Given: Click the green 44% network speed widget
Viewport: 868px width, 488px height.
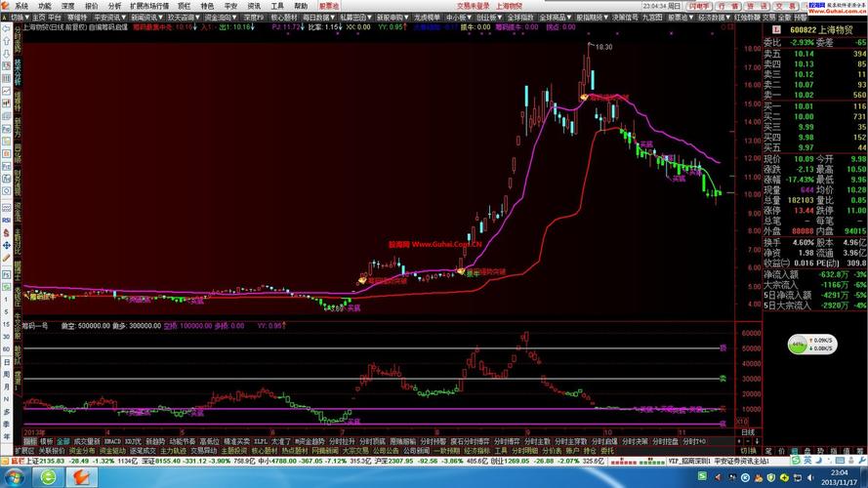Looking at the screenshot, I should point(811,345).
